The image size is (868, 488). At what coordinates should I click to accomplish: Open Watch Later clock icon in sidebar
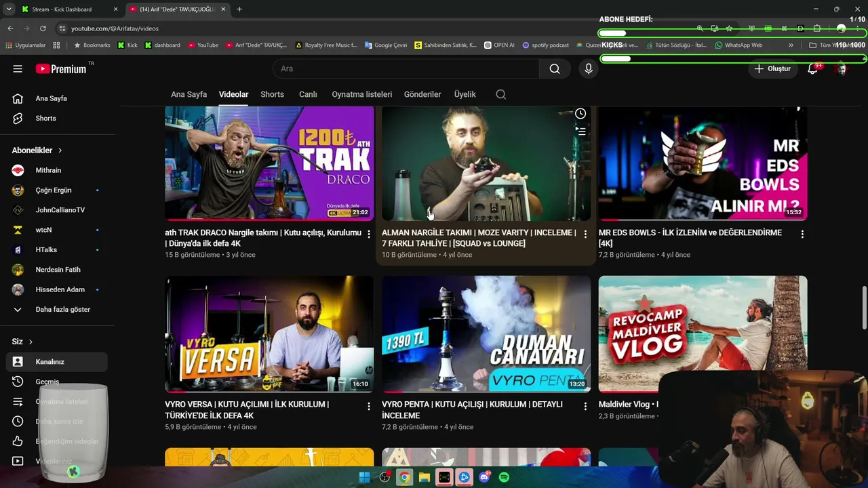pyautogui.click(x=18, y=421)
